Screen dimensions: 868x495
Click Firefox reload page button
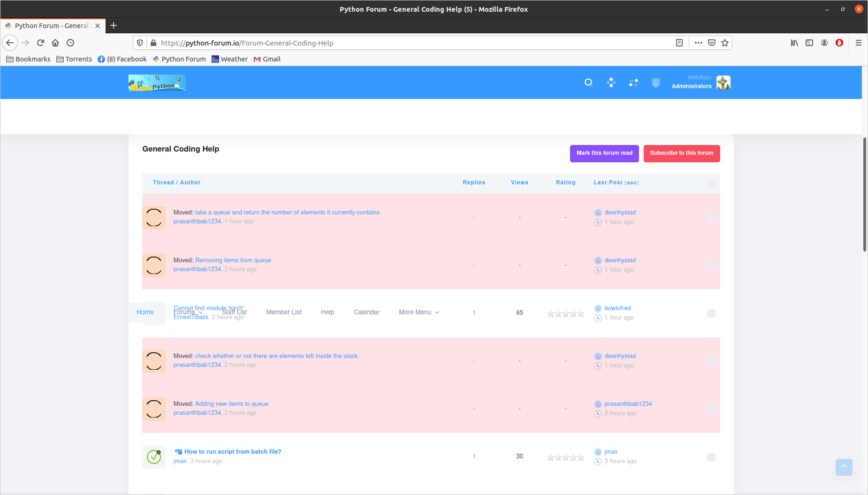coord(40,43)
